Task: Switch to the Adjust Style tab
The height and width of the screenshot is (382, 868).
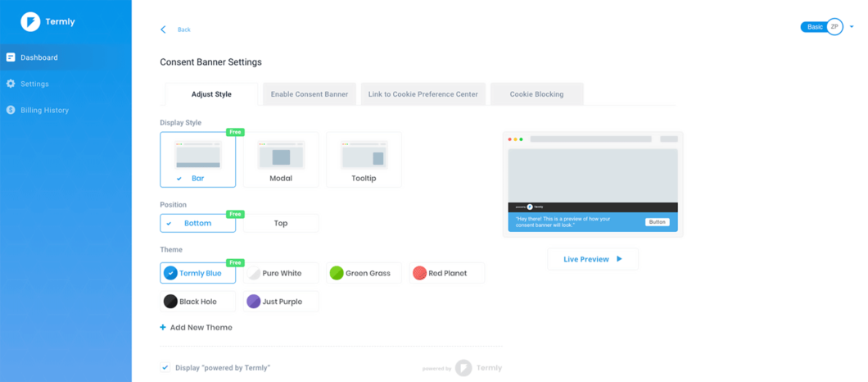Action: click(211, 94)
